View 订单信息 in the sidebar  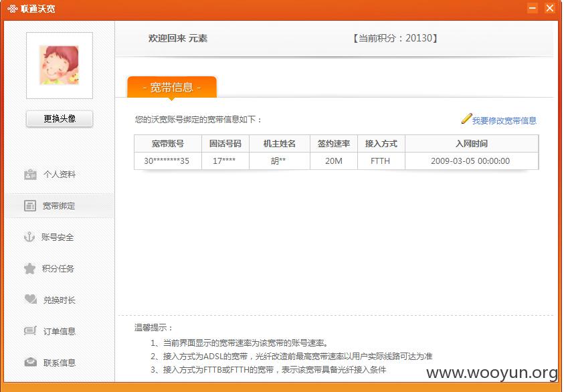point(60,331)
